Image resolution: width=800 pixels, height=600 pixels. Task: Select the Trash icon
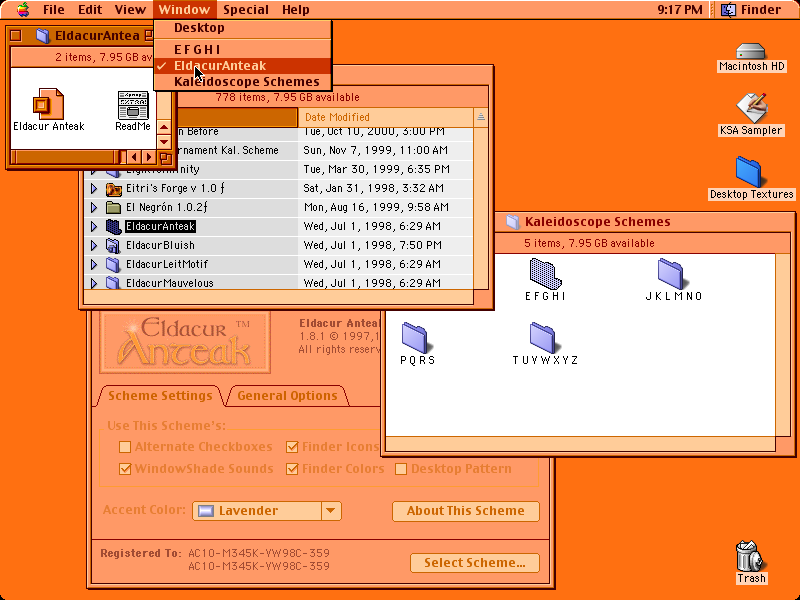[x=749, y=556]
